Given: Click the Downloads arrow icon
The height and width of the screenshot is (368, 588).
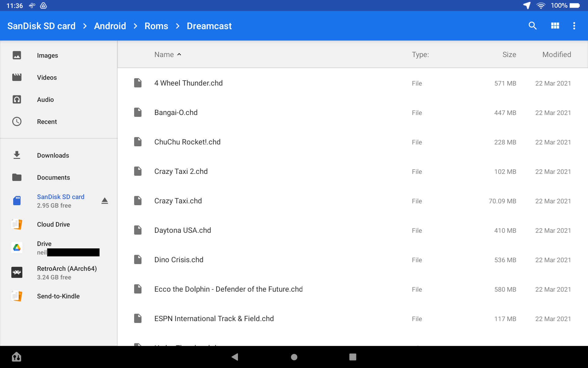Looking at the screenshot, I should coord(17,155).
